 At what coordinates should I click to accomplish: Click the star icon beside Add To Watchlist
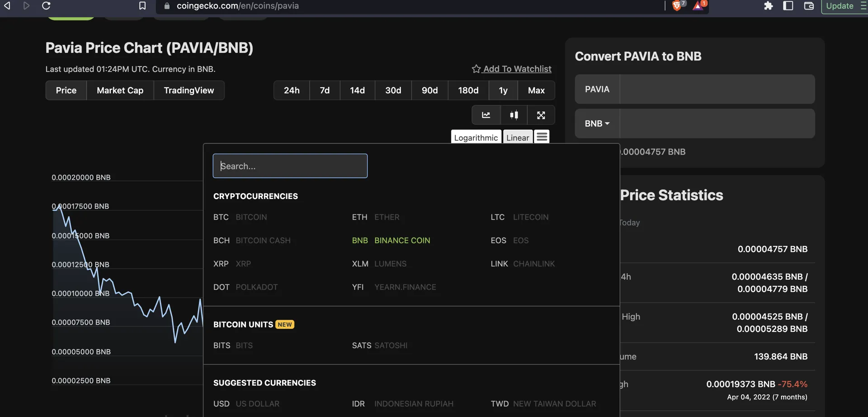click(x=476, y=69)
